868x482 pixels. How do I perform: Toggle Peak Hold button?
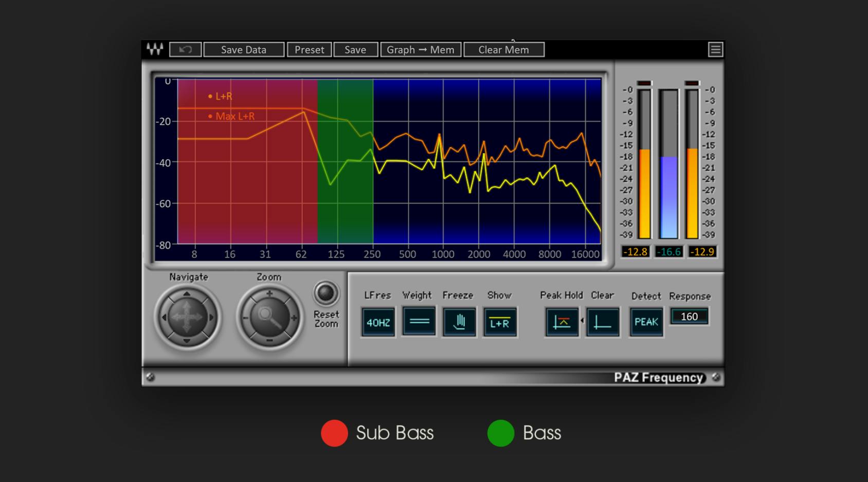562,322
